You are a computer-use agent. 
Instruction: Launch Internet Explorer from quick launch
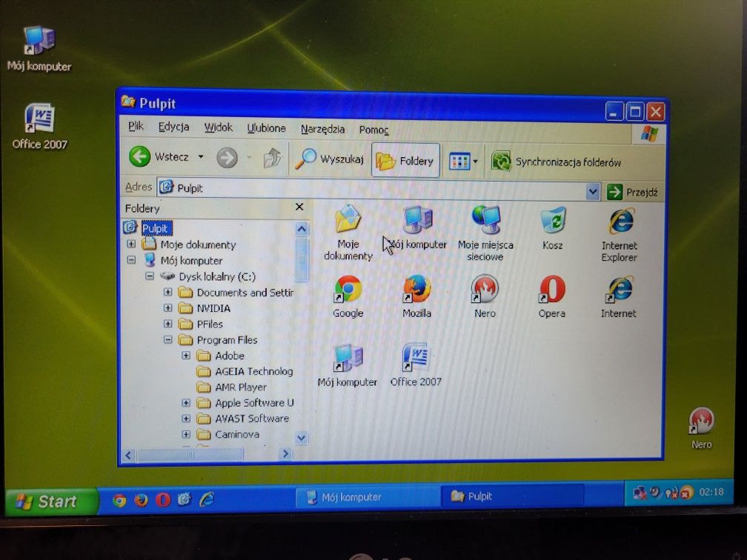tap(207, 499)
